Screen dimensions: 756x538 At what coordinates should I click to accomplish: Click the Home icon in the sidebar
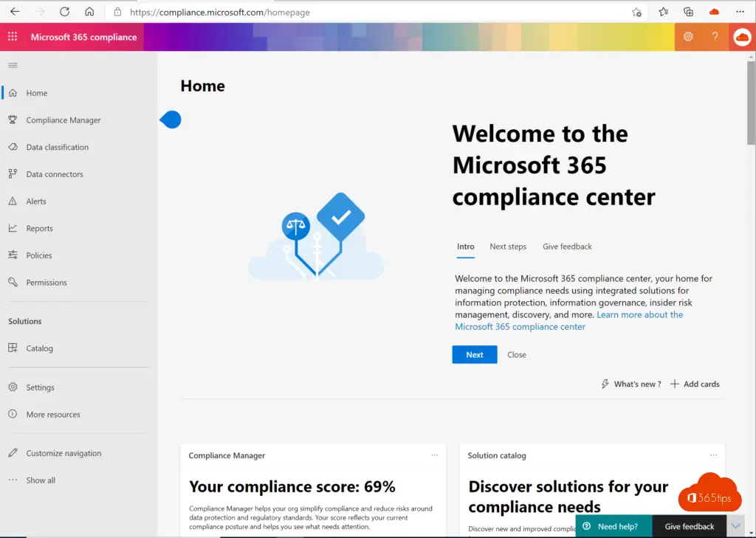coord(13,92)
